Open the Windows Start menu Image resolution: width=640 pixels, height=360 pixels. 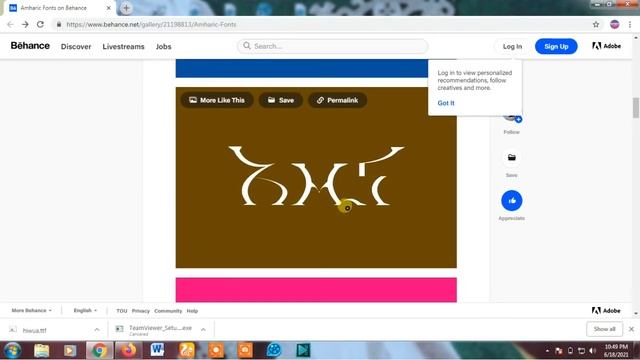13,350
